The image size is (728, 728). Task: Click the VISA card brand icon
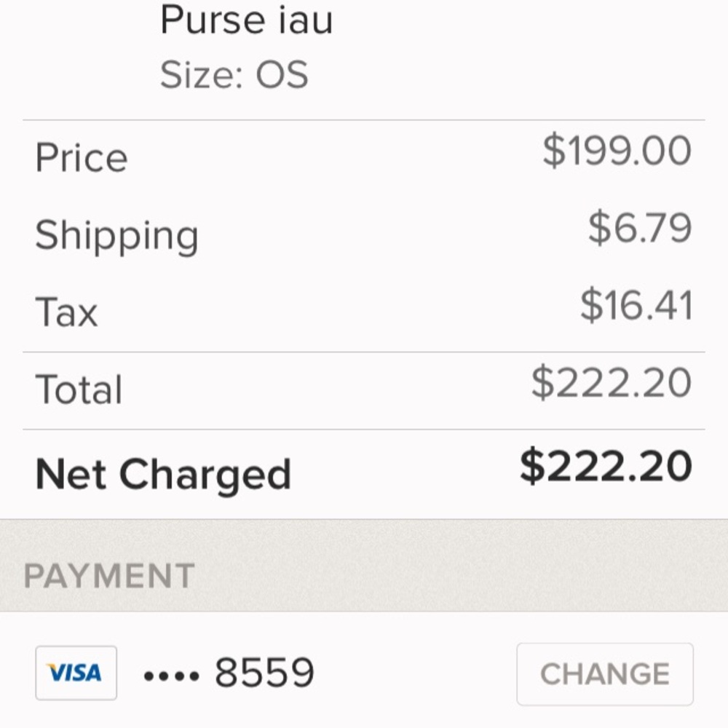[x=76, y=673]
